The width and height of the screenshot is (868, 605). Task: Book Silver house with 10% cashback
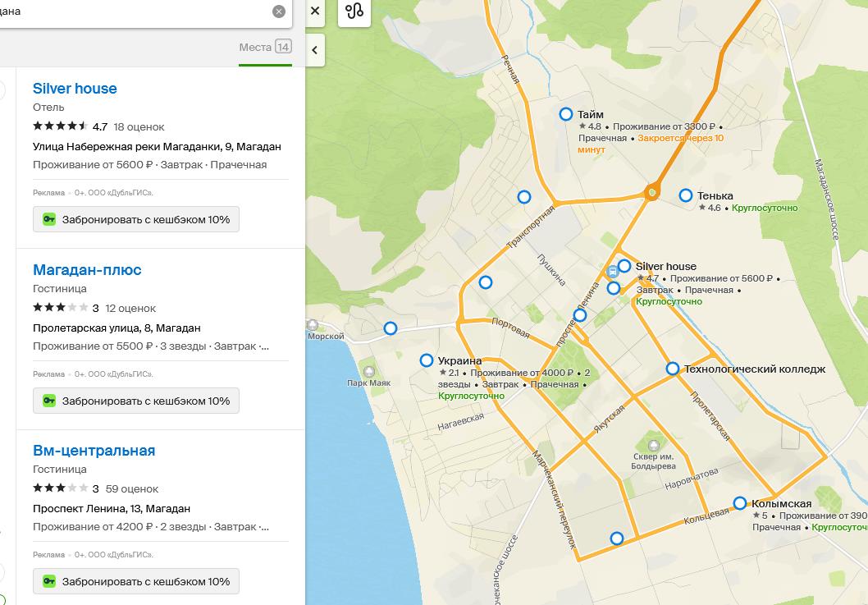[x=136, y=219]
